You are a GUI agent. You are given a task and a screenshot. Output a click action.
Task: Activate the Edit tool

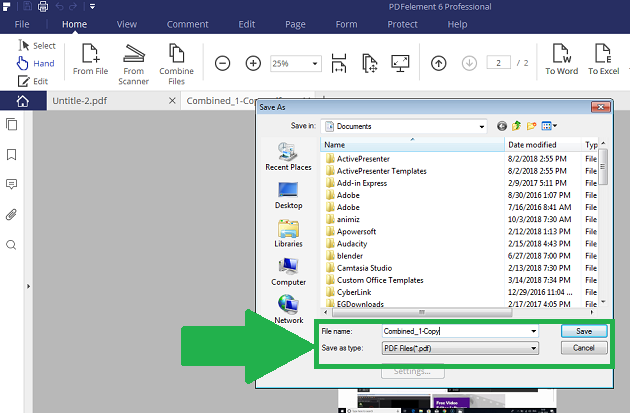point(33,81)
